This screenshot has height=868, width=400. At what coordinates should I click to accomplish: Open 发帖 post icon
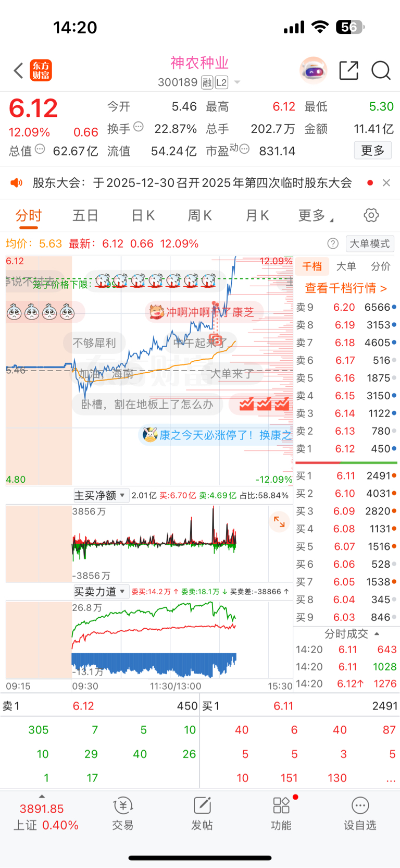tap(202, 813)
